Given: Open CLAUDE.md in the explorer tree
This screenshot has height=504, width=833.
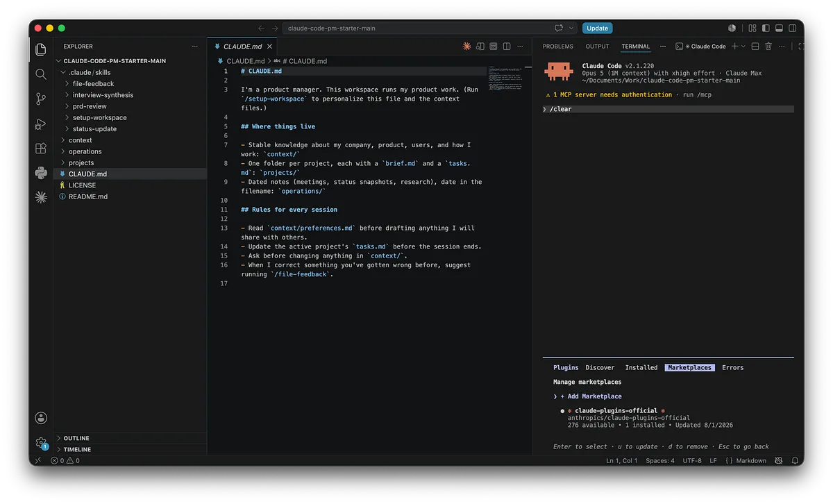Looking at the screenshot, I should [x=87, y=174].
